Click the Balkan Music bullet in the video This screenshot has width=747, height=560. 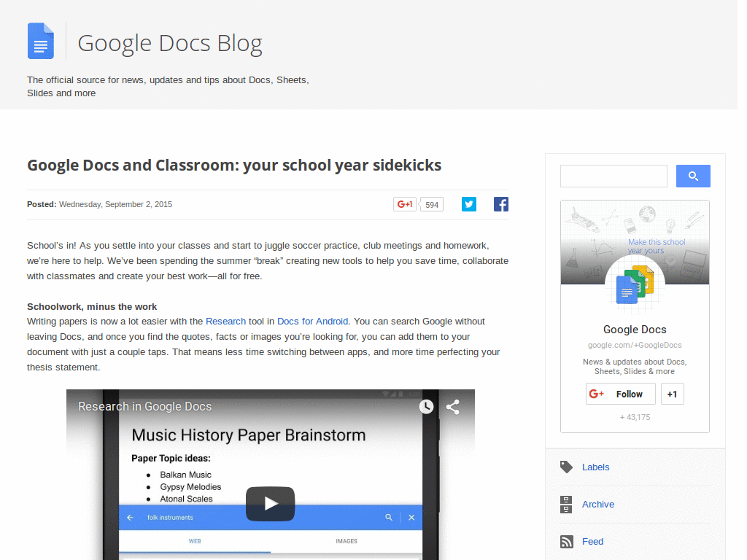point(185,475)
